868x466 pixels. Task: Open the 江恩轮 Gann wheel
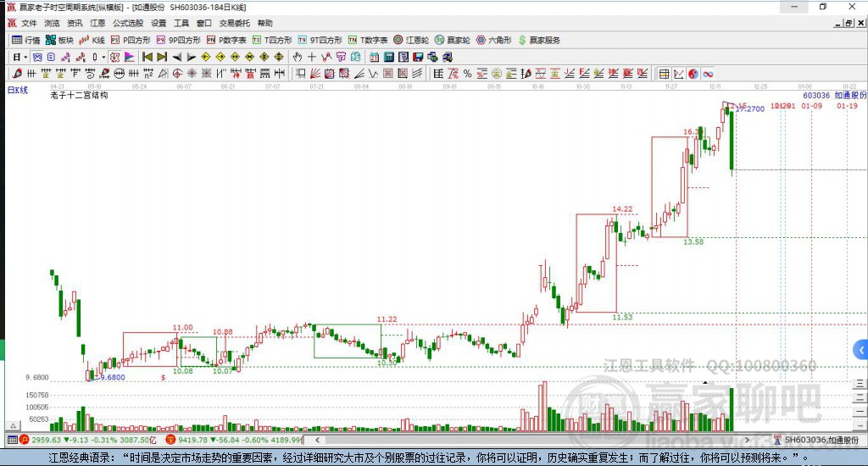(411, 40)
